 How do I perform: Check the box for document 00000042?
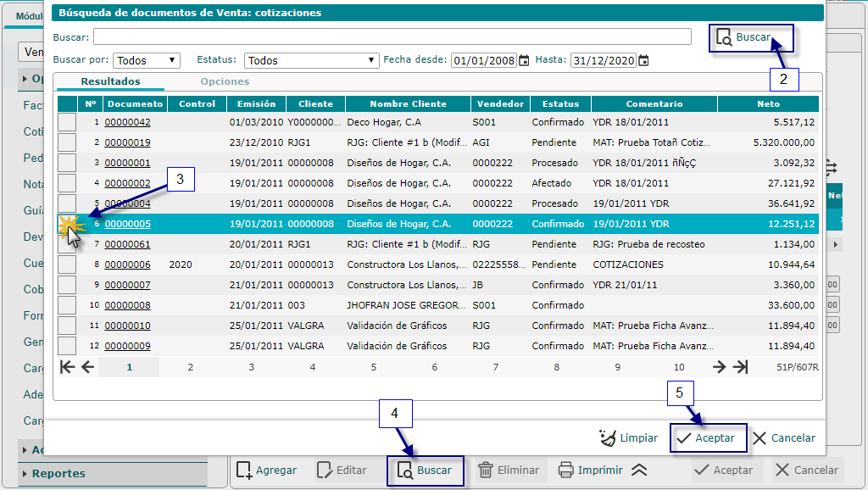tap(67, 122)
